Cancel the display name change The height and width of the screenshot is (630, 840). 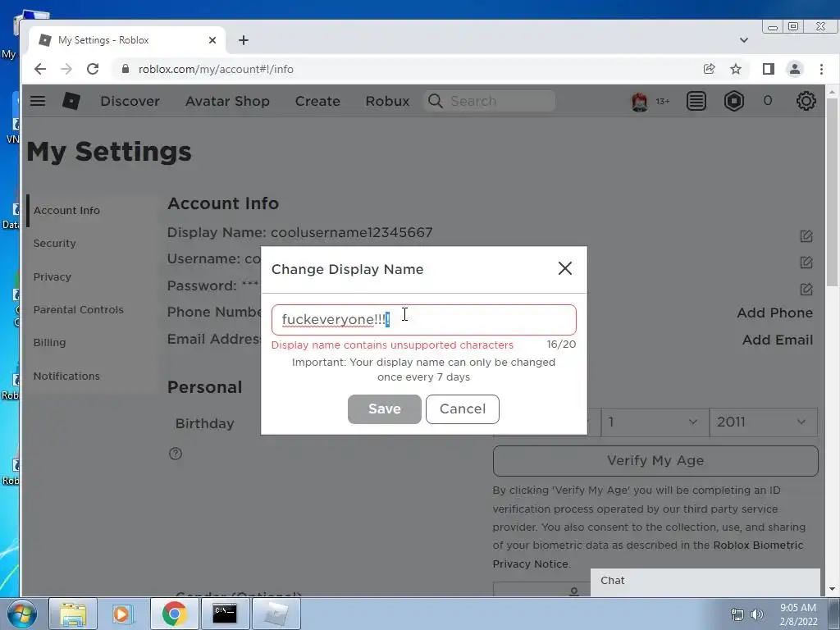(x=463, y=409)
